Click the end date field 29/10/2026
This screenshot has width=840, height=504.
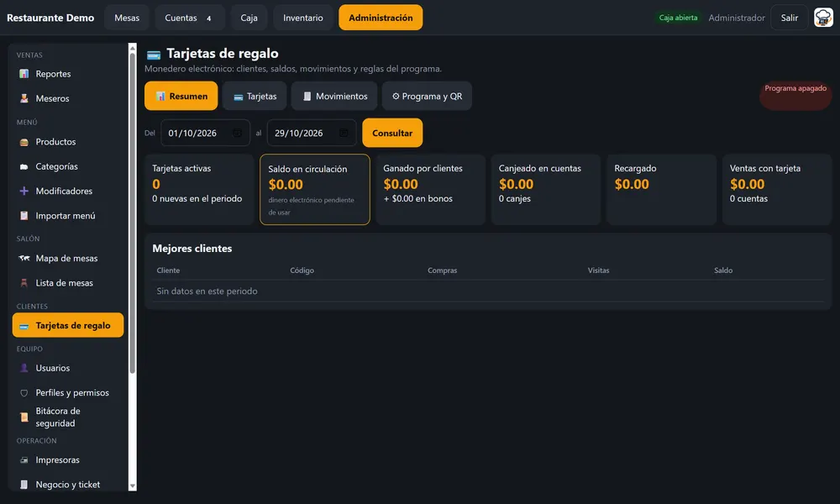[x=312, y=133]
